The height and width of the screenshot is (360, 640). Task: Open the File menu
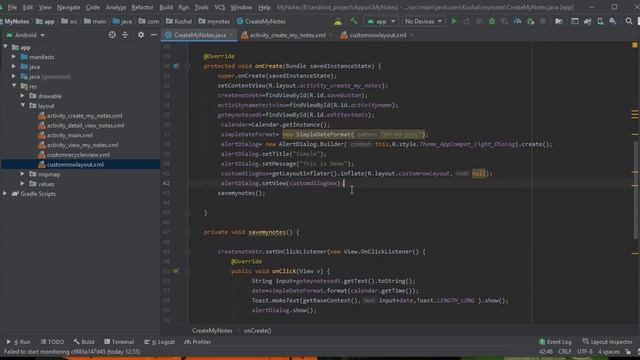(x=12, y=7)
